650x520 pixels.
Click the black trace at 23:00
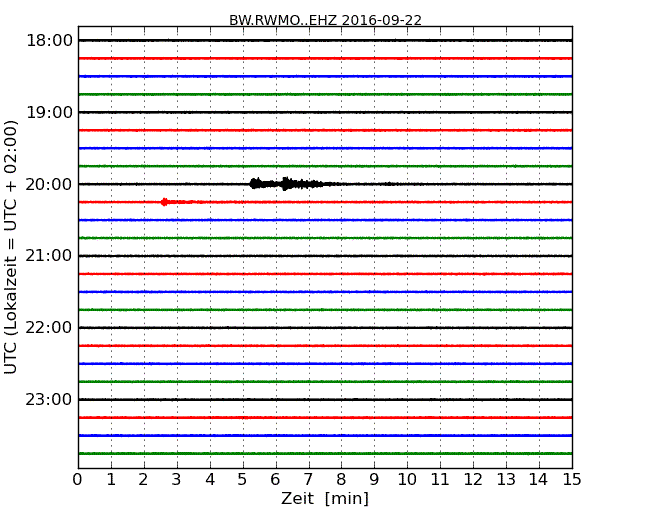point(325,399)
